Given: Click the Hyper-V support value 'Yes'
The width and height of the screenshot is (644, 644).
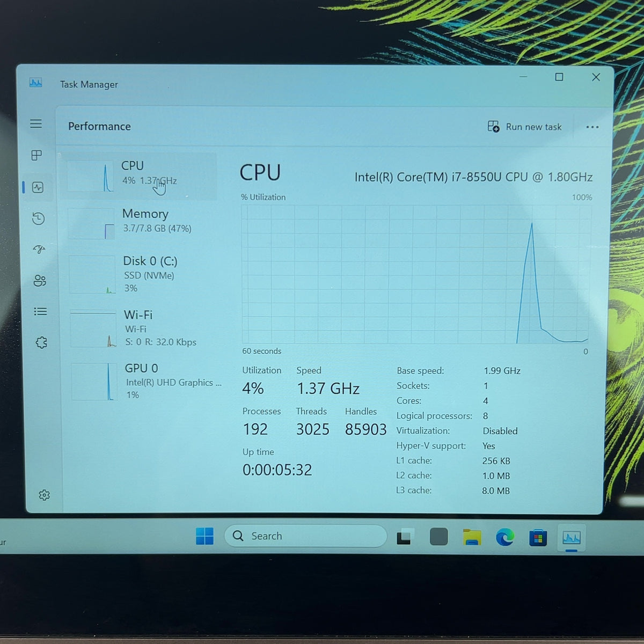Looking at the screenshot, I should (x=489, y=446).
